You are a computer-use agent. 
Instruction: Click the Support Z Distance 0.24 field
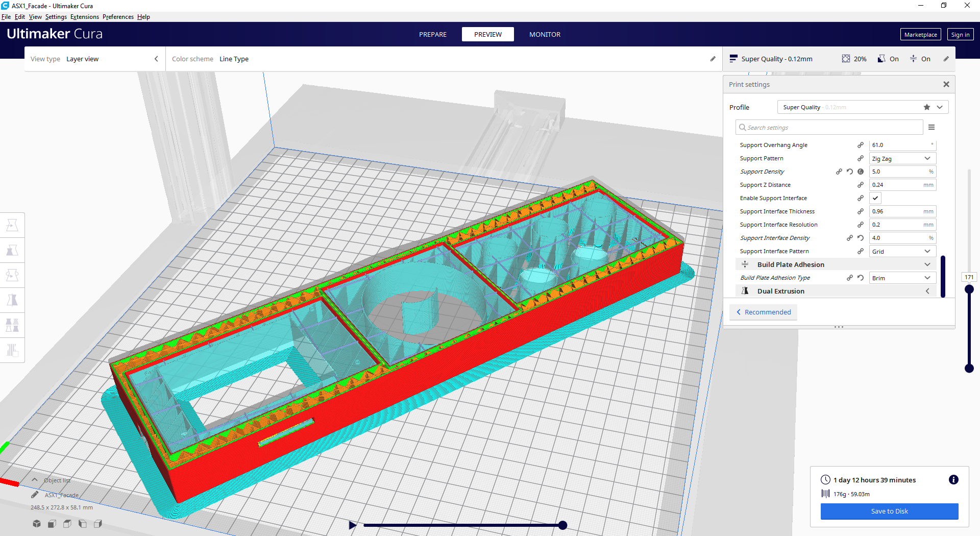pyautogui.click(x=902, y=185)
